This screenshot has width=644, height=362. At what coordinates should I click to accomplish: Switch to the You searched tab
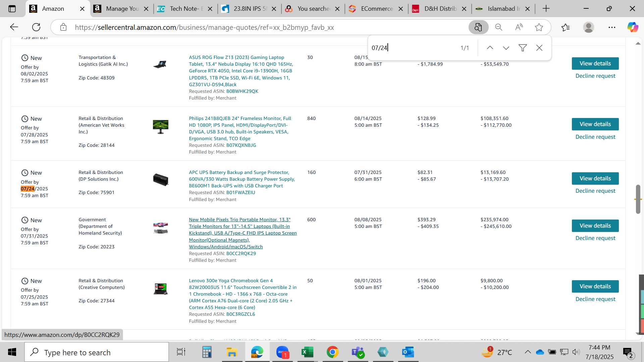pyautogui.click(x=312, y=9)
